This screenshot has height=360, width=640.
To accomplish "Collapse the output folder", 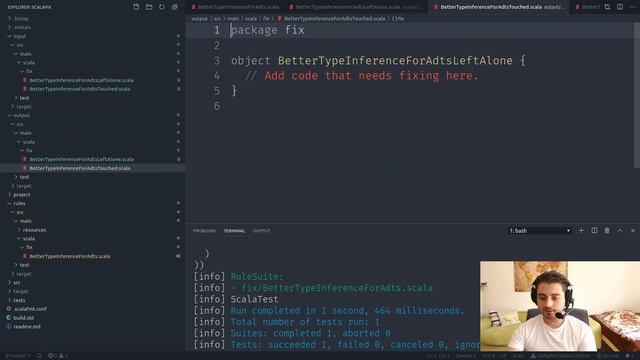I will tap(21, 116).
